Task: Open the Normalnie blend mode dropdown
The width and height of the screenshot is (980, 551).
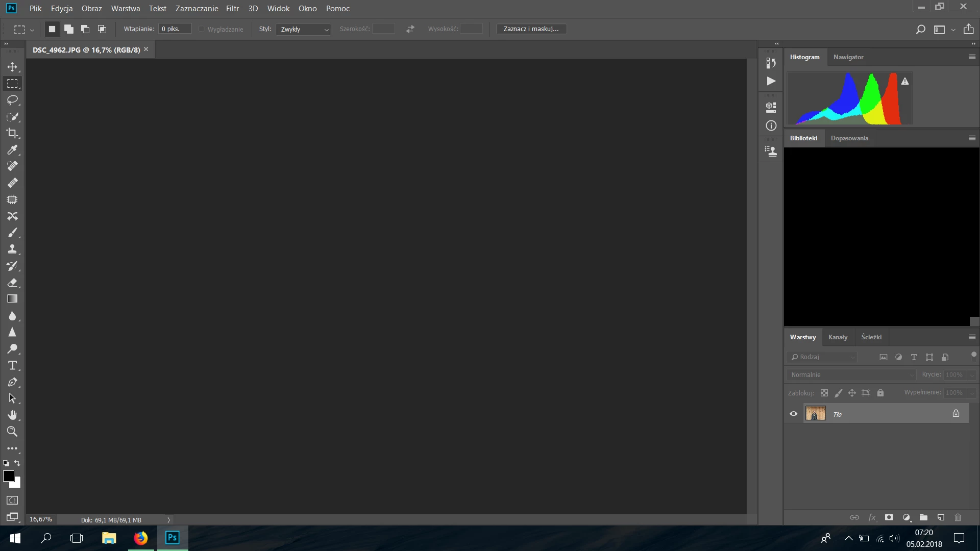Action: (851, 375)
